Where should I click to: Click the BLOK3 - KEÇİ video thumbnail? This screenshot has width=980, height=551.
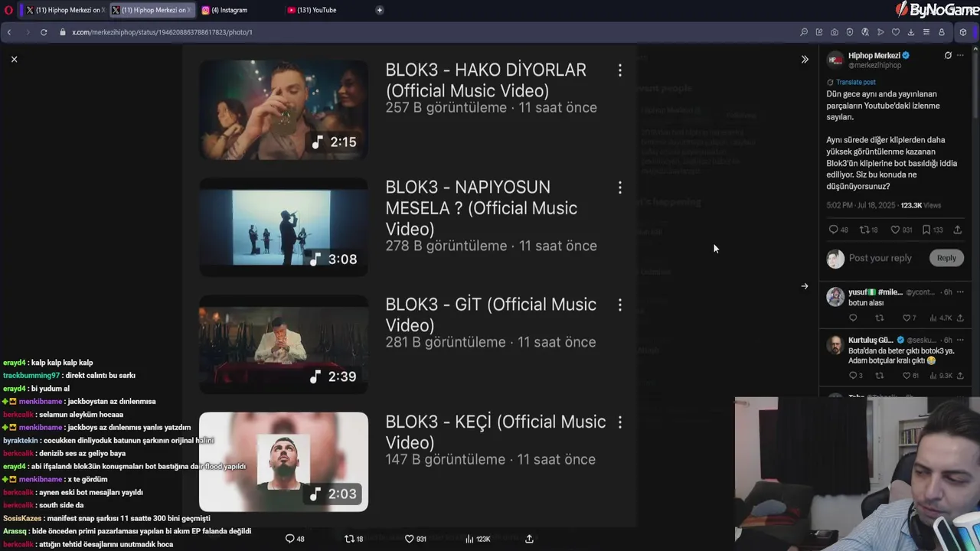283,461
